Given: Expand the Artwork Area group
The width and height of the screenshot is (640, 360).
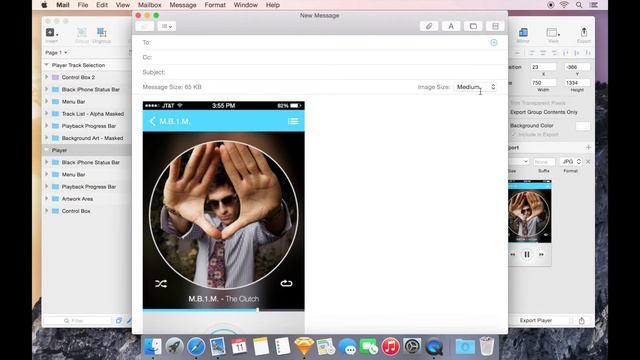Looking at the screenshot, I should click(46, 199).
